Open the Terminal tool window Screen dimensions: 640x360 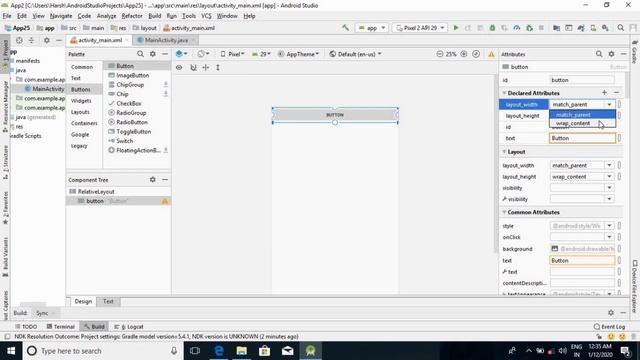(x=61, y=327)
